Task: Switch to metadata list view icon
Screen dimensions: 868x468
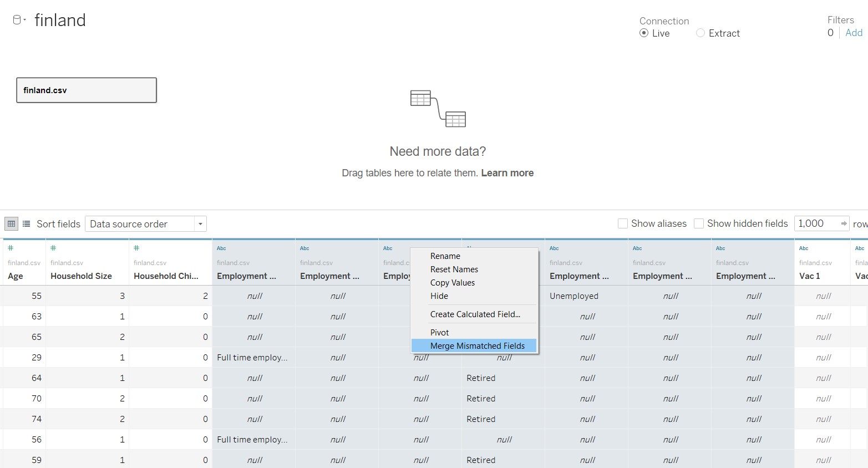Action: (x=26, y=224)
